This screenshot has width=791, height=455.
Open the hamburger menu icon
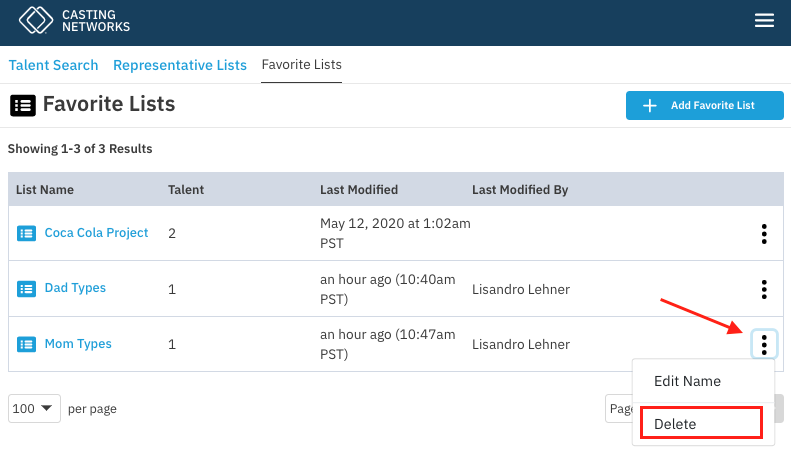tap(764, 21)
